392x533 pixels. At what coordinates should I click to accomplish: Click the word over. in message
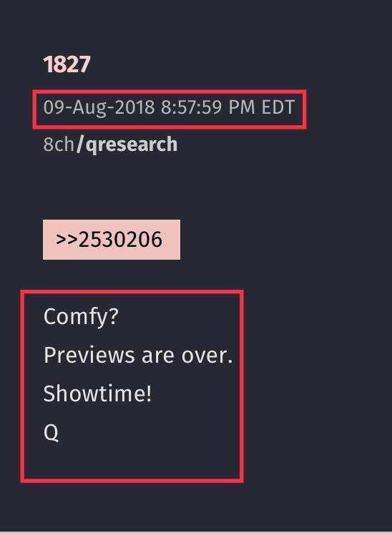[207, 356]
